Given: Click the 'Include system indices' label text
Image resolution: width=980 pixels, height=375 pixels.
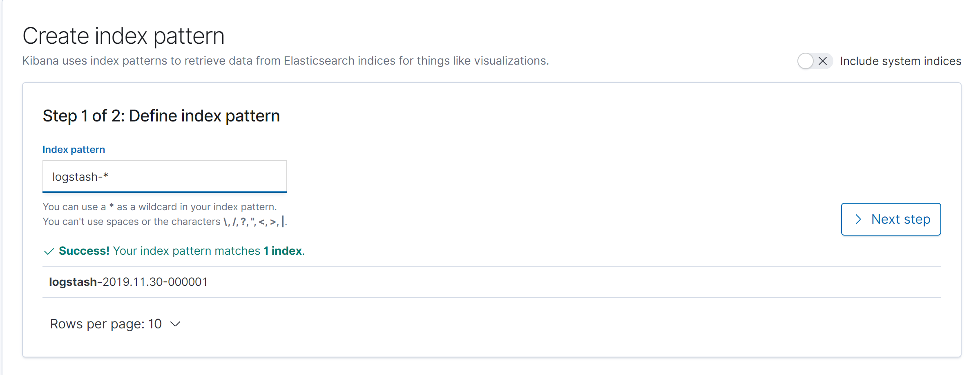Looking at the screenshot, I should [900, 61].
